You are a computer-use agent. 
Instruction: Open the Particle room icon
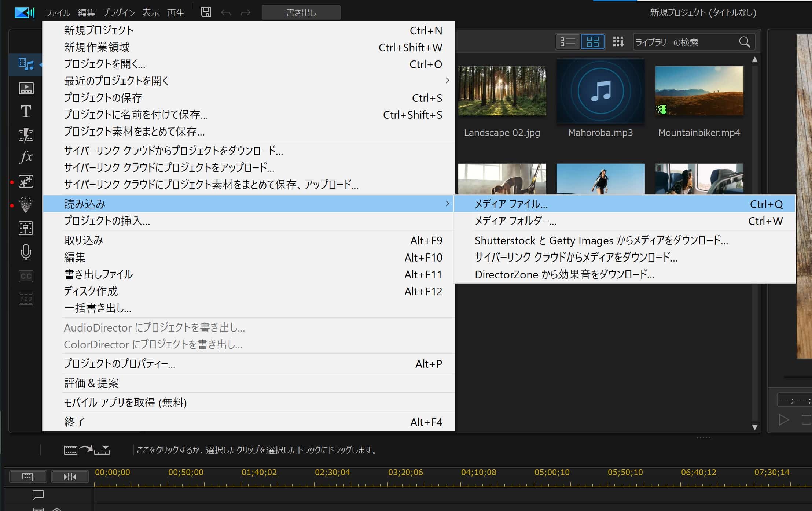(26, 205)
